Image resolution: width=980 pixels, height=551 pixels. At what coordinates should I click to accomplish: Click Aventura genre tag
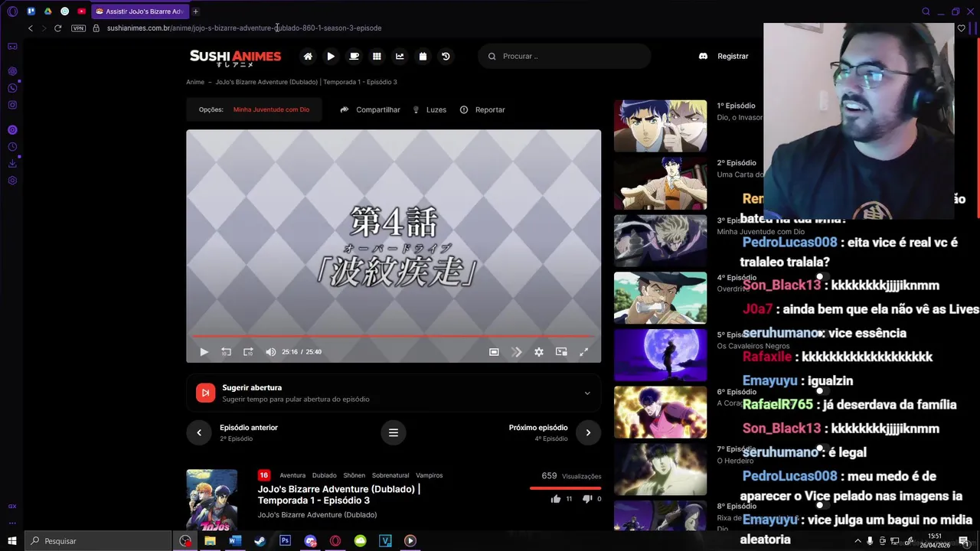tap(292, 475)
